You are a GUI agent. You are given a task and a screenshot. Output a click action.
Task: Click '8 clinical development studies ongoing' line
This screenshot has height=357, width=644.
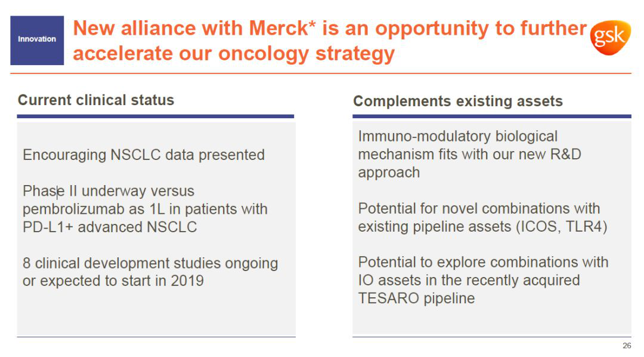[150, 263]
